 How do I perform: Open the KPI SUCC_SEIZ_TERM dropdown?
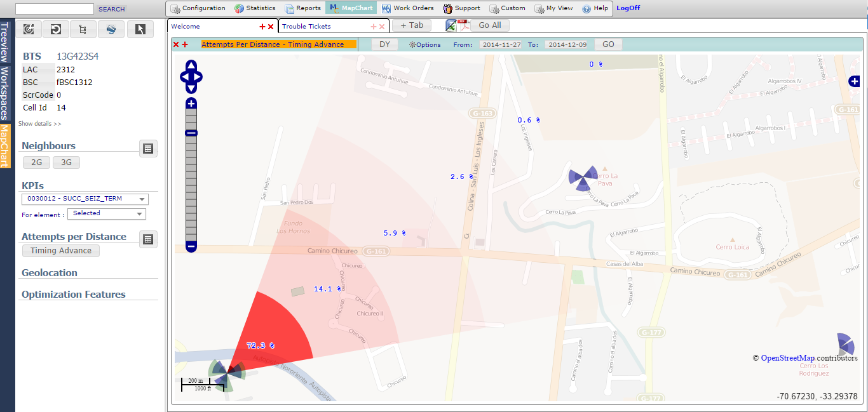click(85, 199)
